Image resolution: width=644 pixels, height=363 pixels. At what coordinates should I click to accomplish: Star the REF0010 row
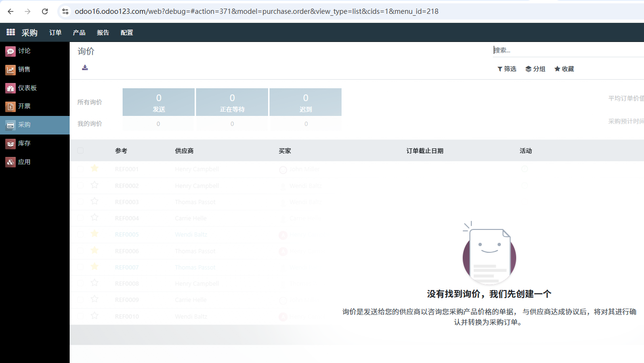click(x=94, y=316)
